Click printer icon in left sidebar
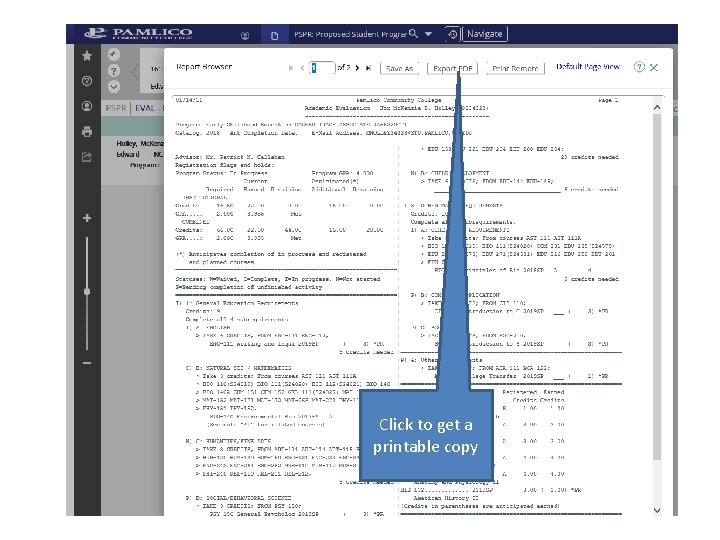Screen dimensions: 720x540 tap(87, 132)
